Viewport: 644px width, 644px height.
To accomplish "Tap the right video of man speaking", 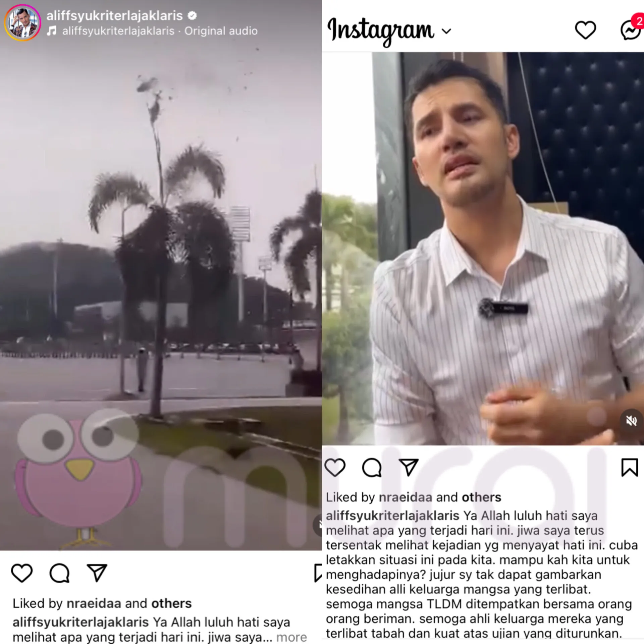I will coord(483,249).
